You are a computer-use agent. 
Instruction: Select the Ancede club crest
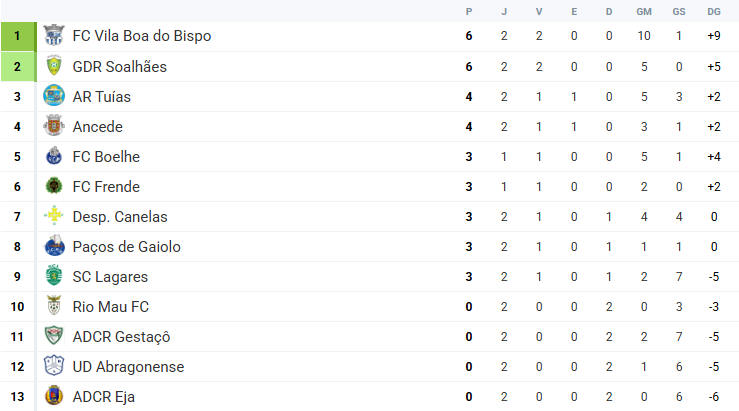(54, 126)
